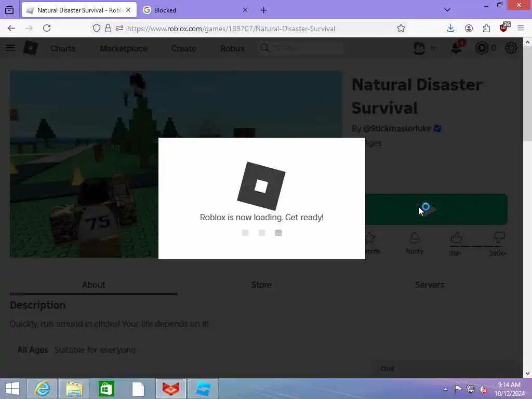Click the green Play button
The width and height of the screenshot is (532, 399).
click(436, 209)
